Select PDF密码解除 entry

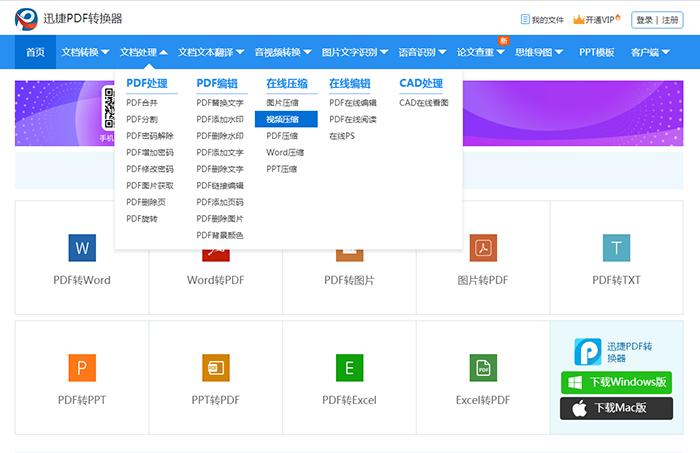tap(150, 136)
